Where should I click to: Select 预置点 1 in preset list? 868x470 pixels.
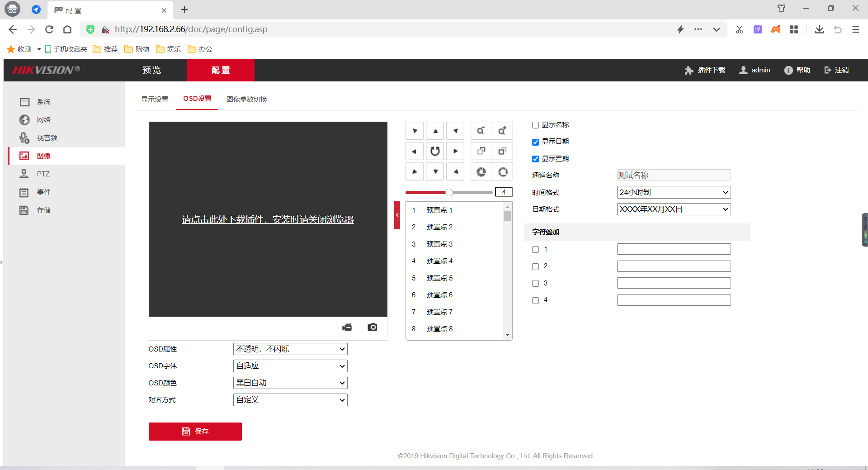(x=454, y=210)
